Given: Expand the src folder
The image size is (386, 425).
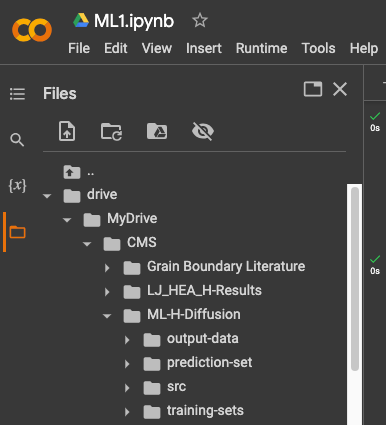Looking at the screenshot, I should pos(127,388).
